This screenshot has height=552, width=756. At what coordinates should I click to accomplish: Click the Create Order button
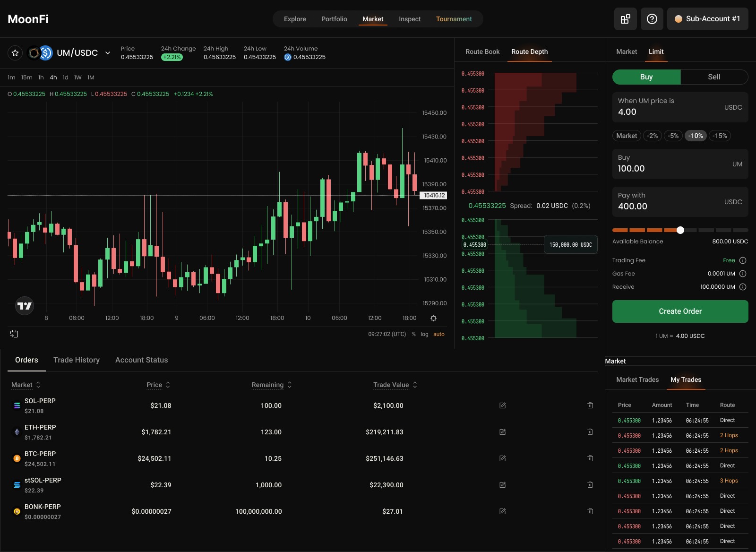tap(680, 311)
